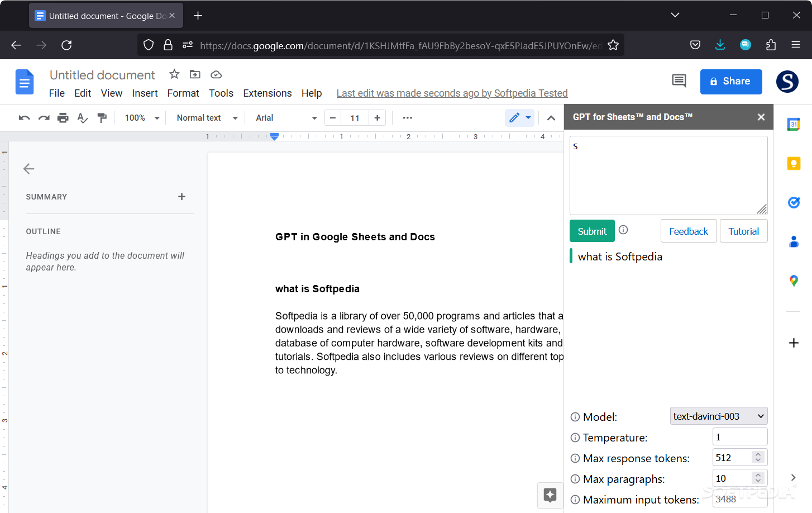Bookmark this page with star icon
Viewport: 812px width, 513px height.
click(x=613, y=45)
